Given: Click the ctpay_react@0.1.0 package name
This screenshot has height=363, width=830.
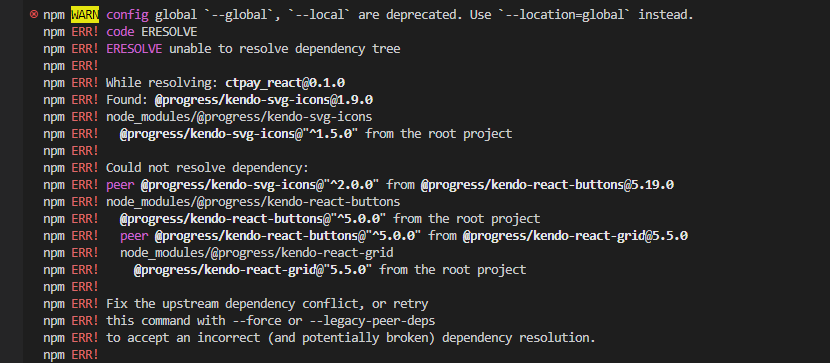Looking at the screenshot, I should click(285, 83).
